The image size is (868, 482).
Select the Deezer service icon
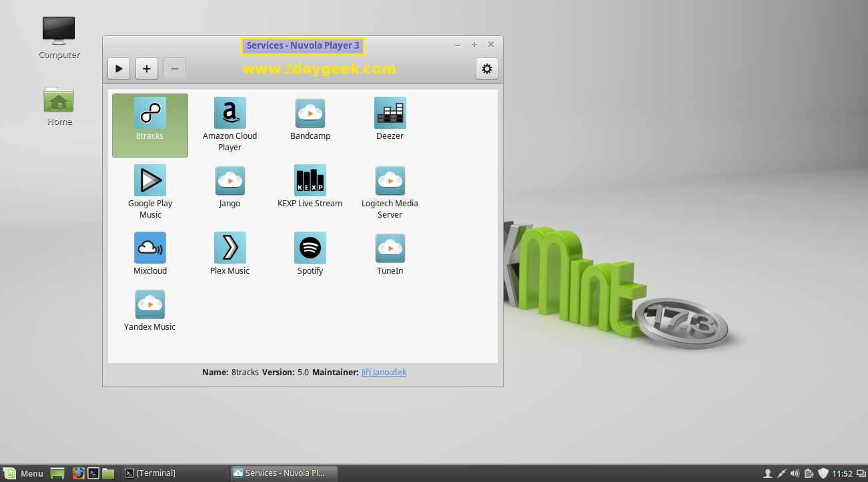click(390, 113)
